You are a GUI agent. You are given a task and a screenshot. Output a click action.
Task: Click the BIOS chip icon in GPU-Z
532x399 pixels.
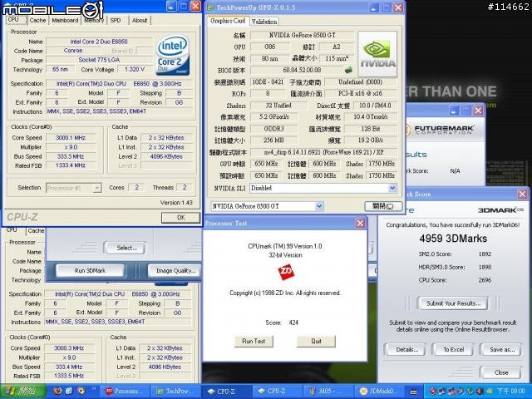click(x=348, y=70)
